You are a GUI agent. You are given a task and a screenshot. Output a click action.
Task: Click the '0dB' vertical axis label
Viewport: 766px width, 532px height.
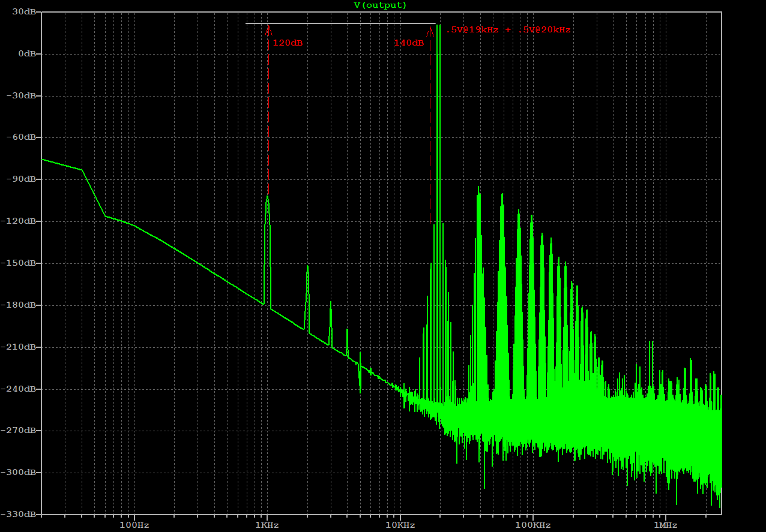coord(28,54)
